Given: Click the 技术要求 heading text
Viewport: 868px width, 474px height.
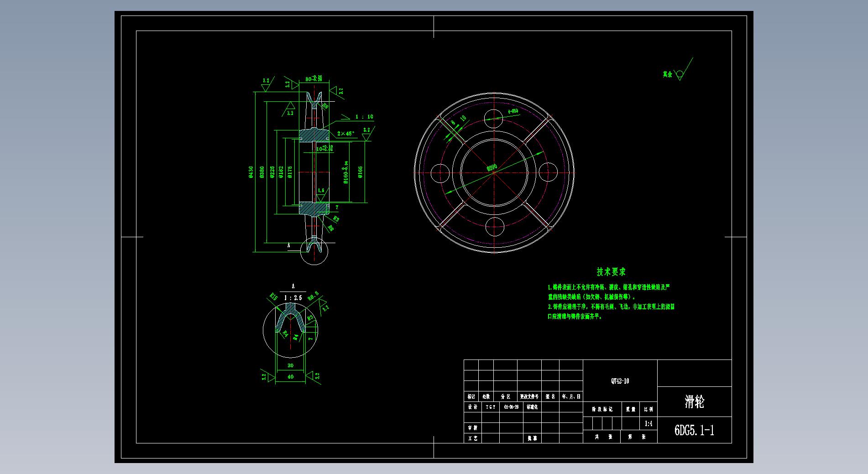Looking at the screenshot, I should click(611, 272).
